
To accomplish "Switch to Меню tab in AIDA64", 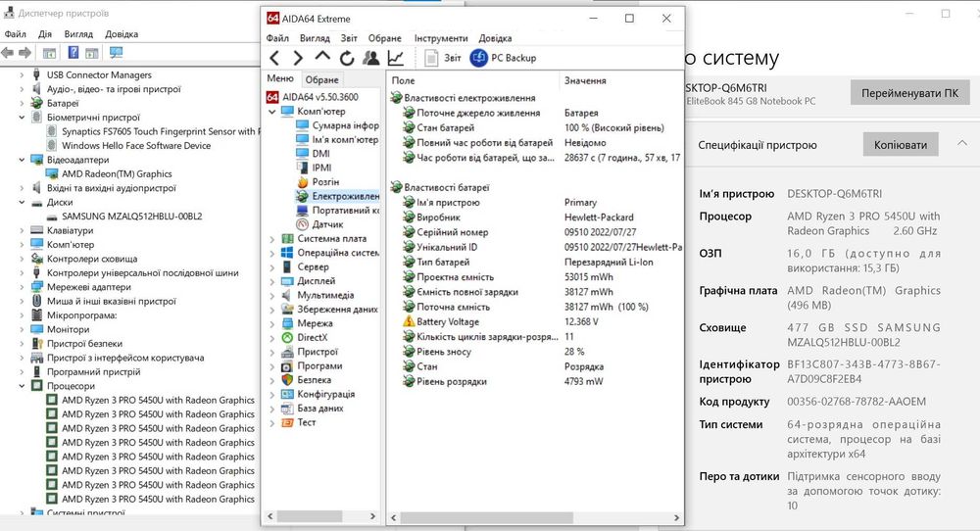I will pyautogui.click(x=280, y=78).
